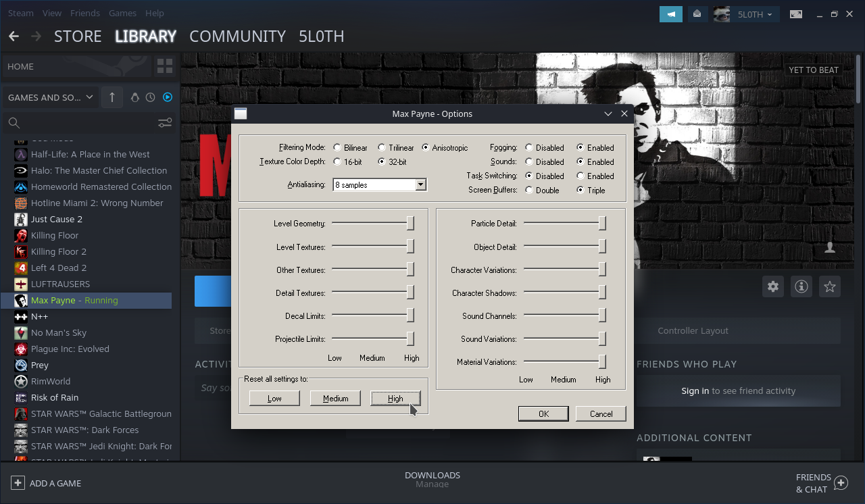Screen dimensions: 865x504
Task: Open the View menu
Action: pos(52,13)
